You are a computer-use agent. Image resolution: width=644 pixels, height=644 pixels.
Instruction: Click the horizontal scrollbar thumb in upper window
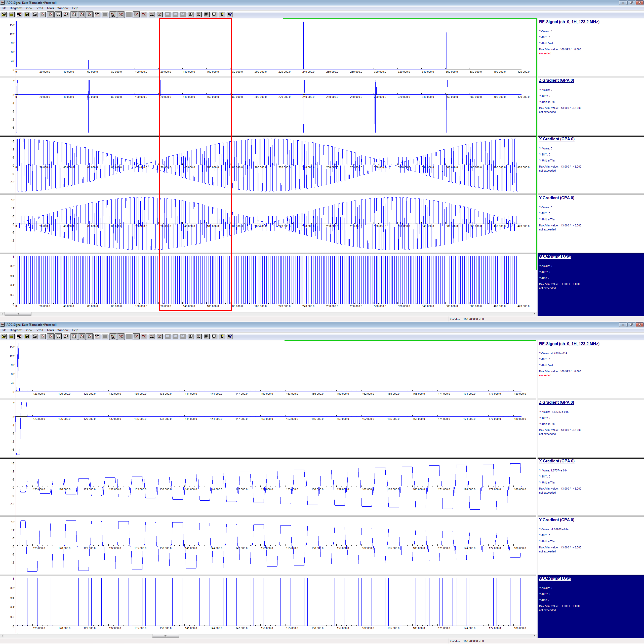coord(18,314)
